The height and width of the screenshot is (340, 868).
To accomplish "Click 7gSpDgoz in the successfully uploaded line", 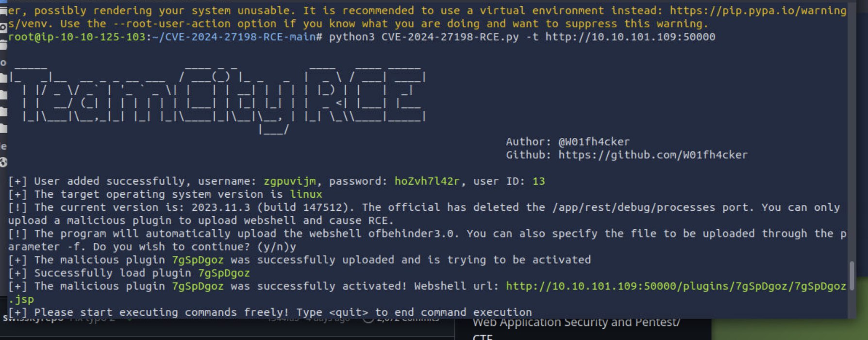I will (198, 260).
